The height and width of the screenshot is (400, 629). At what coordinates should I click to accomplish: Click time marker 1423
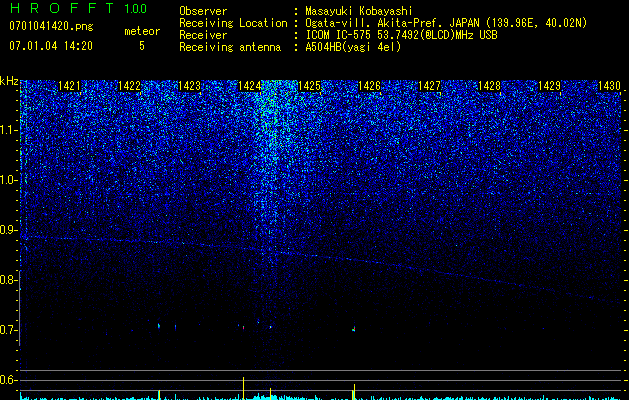pyautogui.click(x=189, y=86)
